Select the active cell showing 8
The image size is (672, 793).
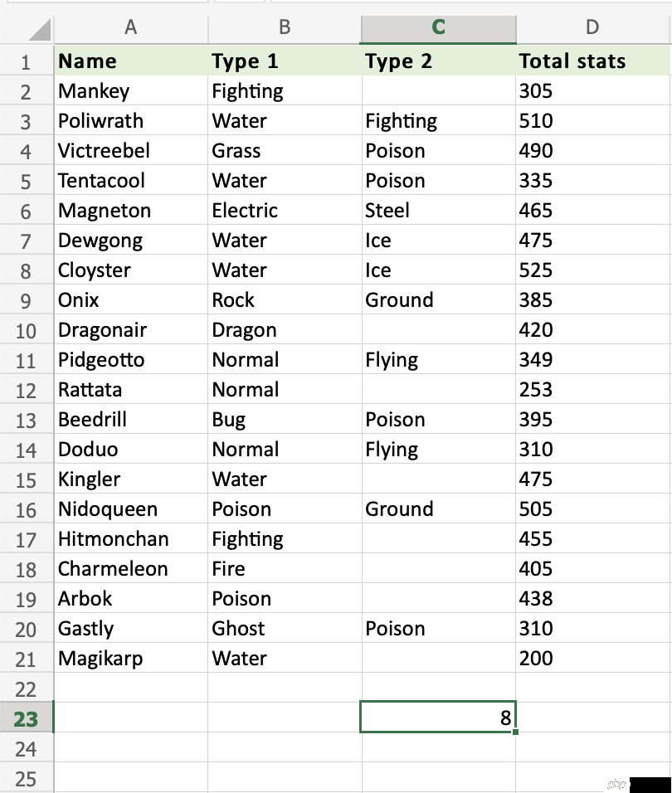(438, 718)
